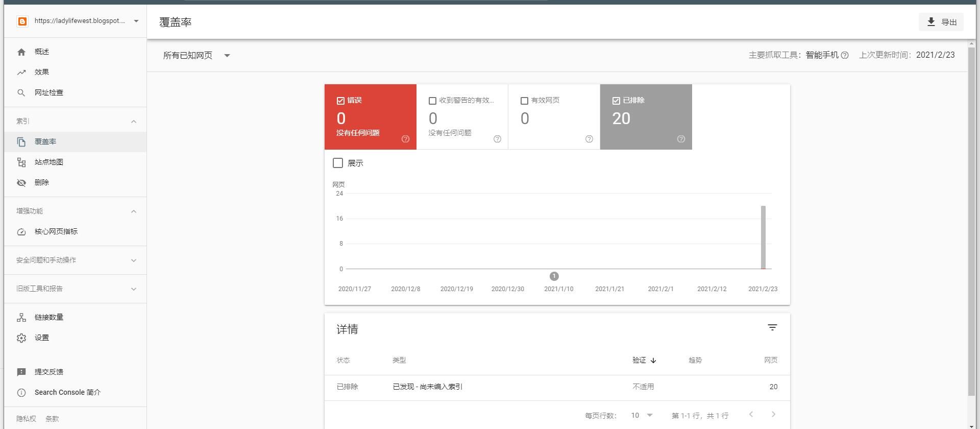This screenshot has width=980, height=429.
Task: Click the help icon in 错误 card
Action: pos(405,139)
